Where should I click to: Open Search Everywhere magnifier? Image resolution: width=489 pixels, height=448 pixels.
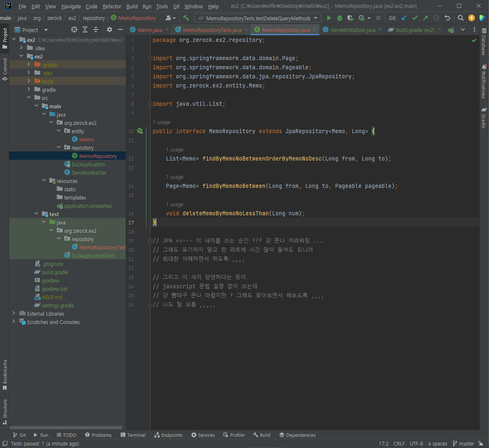click(x=461, y=18)
